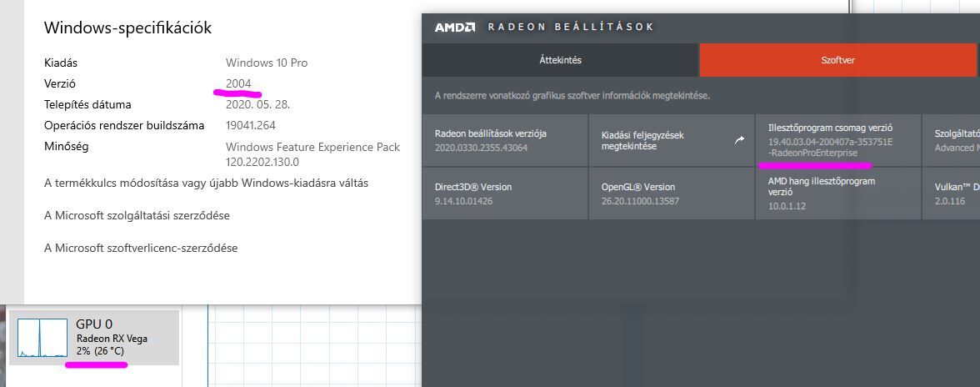The height and width of the screenshot is (387, 980).
Task: Open the Áttekintés tab in Radeon settings
Action: [560, 60]
